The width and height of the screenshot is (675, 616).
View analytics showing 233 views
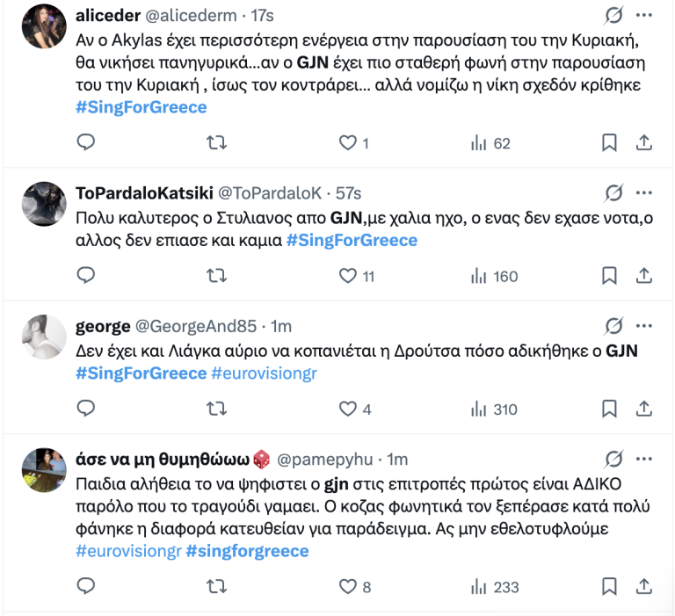479,587
